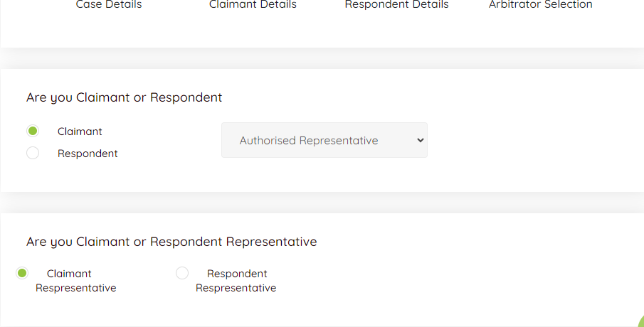The image size is (644, 327).
Task: Select the Claimant Respresentative radio circle
Action: 22,273
